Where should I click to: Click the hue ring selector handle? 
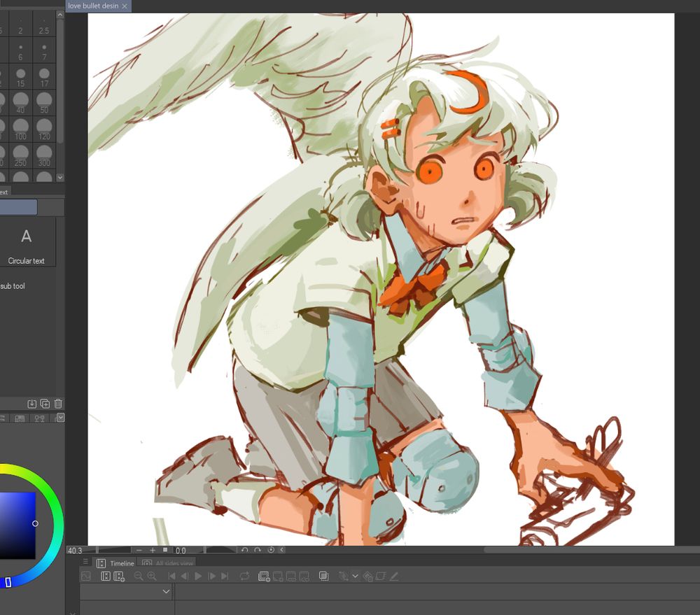coord(8,581)
